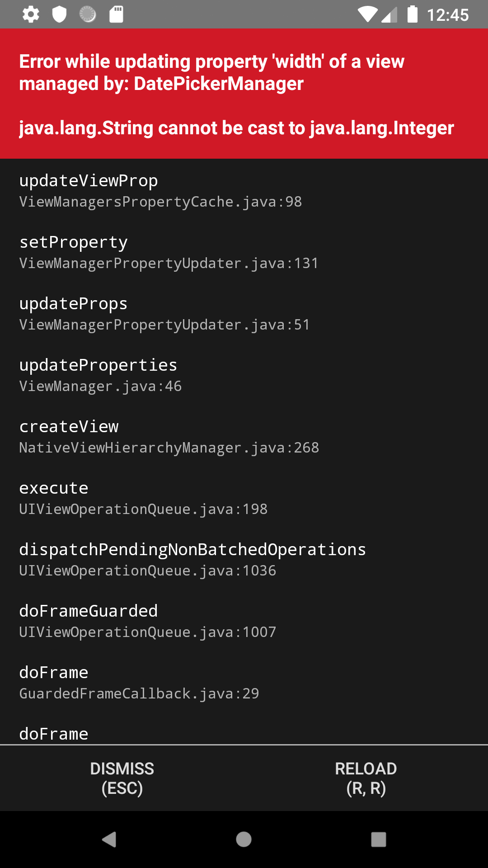Tap the SIM card icon in status bar
The width and height of the screenshot is (488, 868).
pos(116,14)
